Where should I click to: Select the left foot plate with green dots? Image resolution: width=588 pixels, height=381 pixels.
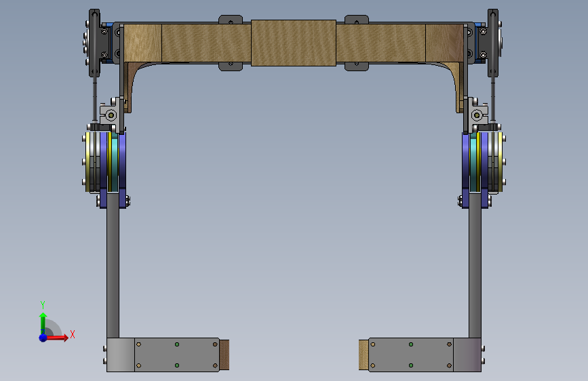click(x=177, y=355)
